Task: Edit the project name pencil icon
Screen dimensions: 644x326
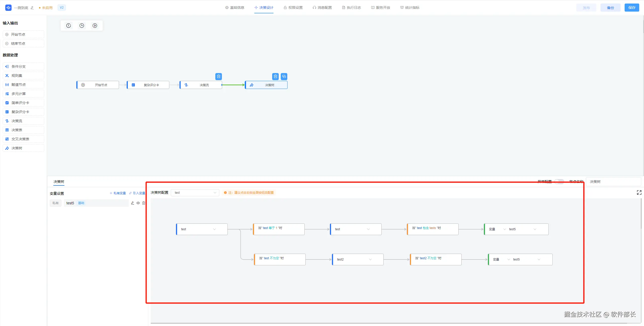Action: [32, 8]
